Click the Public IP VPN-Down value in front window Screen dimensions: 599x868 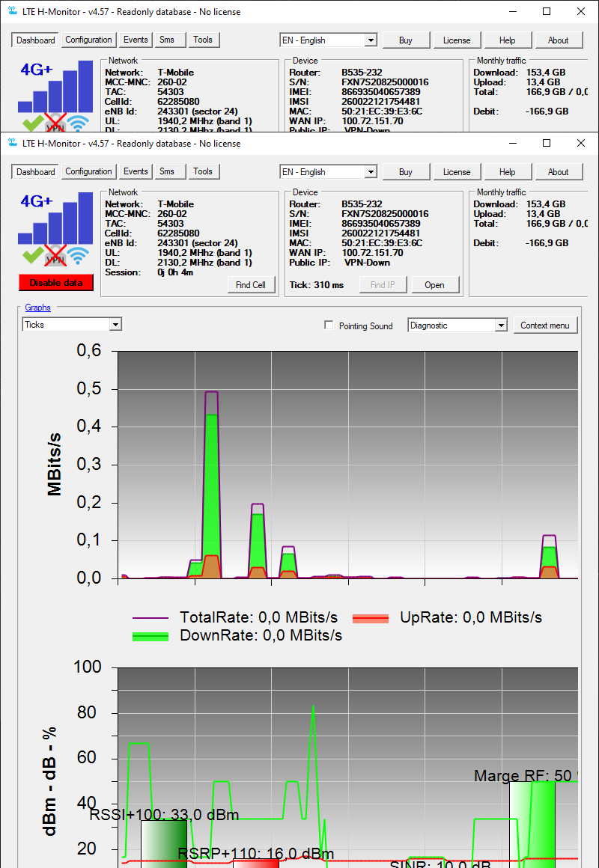[x=368, y=263]
